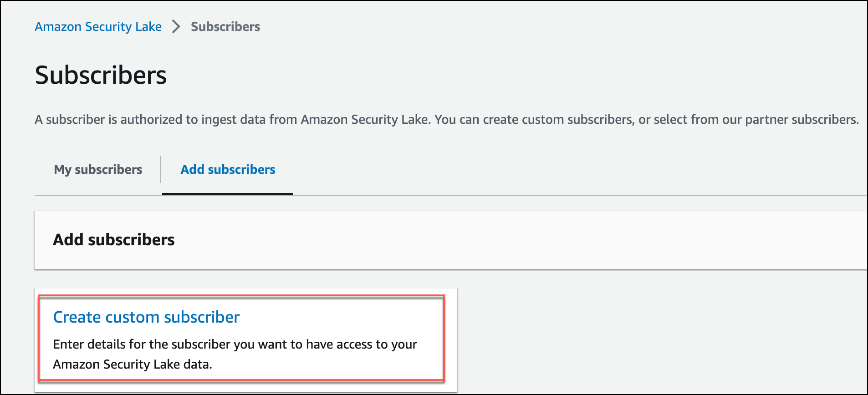868x395 pixels.
Task: Switch to the My subscribers tab
Action: (x=97, y=169)
